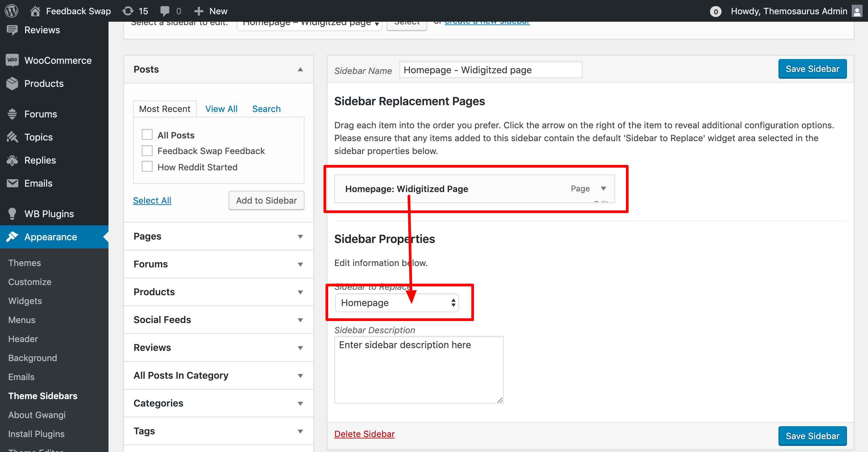Image resolution: width=868 pixels, height=452 pixels.
Task: Click the WordPress logo icon
Action: click(x=12, y=11)
